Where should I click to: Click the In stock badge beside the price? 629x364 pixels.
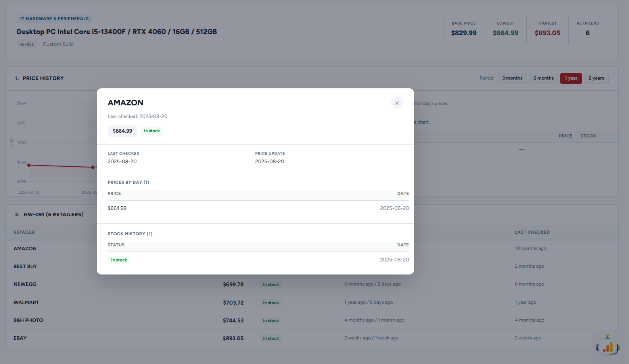[x=152, y=131]
